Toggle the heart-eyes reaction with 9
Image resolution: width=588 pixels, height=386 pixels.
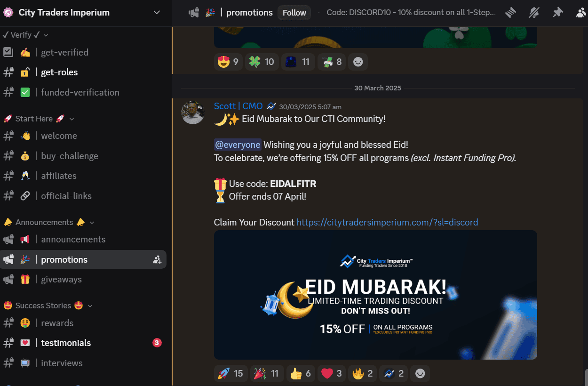click(x=228, y=62)
